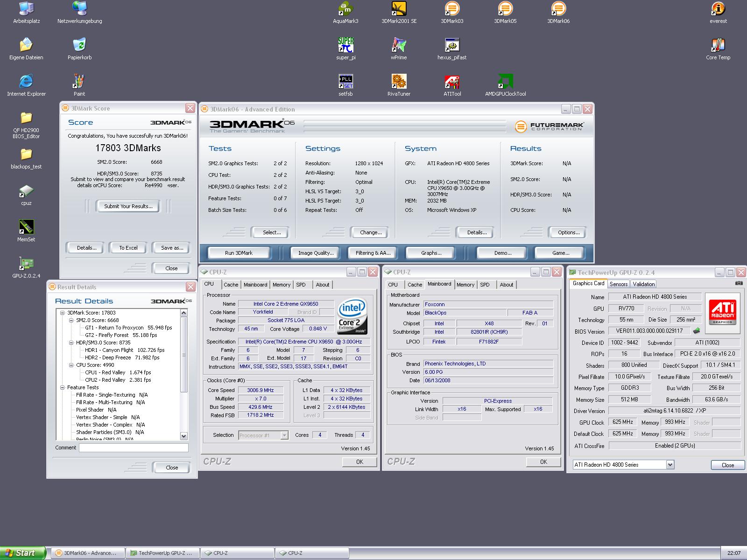Collapse the CPU Score tree node
Screen dimensions: 747x560
point(71,365)
